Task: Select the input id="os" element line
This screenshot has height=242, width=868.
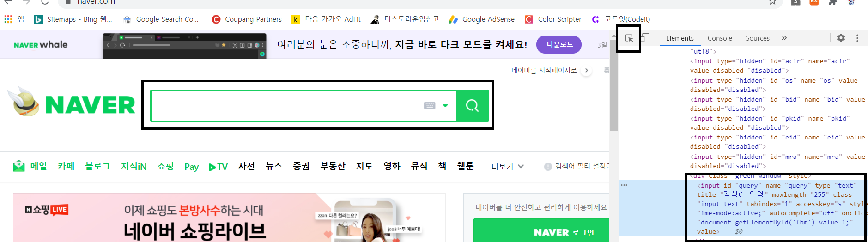Action: point(774,85)
